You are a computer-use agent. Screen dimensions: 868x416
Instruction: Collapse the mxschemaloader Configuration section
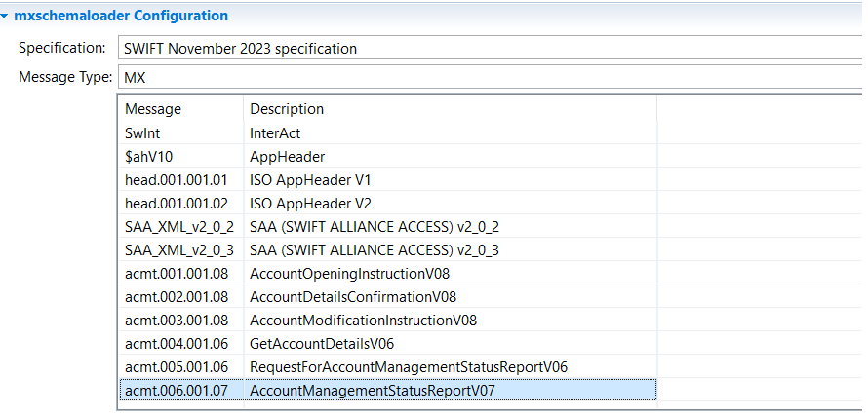(x=6, y=17)
